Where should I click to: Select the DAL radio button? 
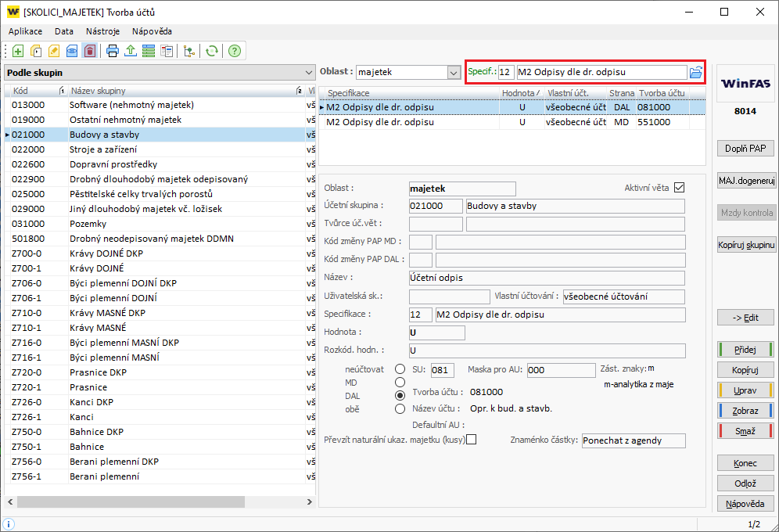tap(400, 396)
